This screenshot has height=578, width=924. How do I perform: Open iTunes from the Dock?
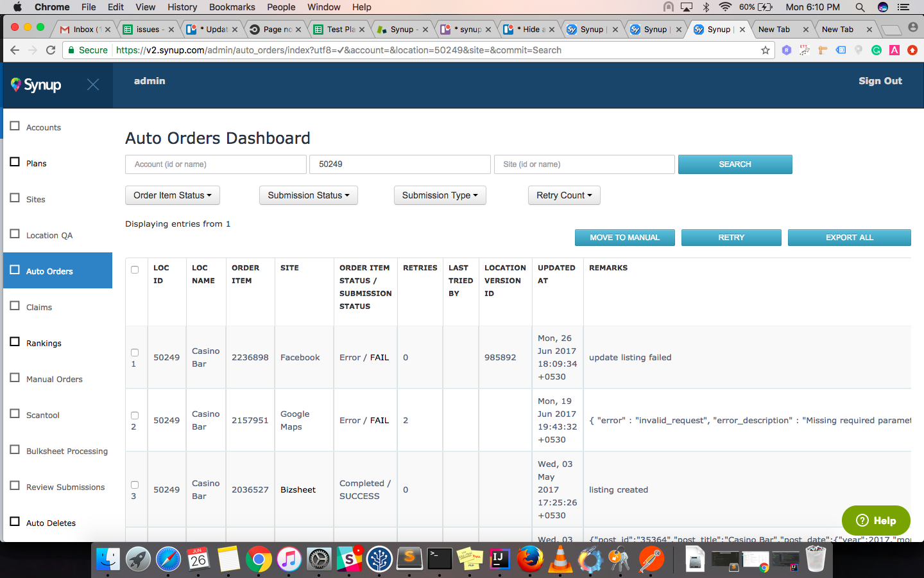(289, 559)
